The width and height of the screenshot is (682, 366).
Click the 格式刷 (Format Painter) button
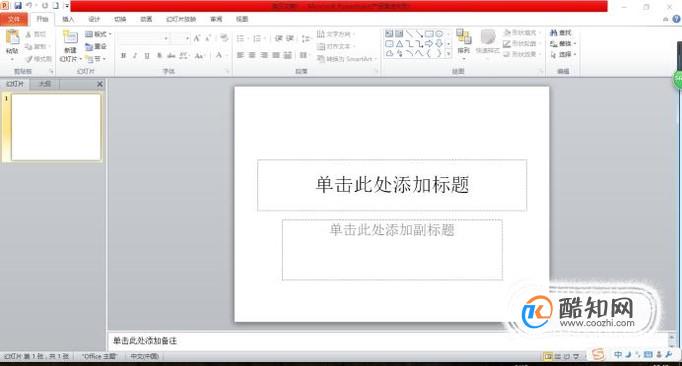tap(38, 58)
